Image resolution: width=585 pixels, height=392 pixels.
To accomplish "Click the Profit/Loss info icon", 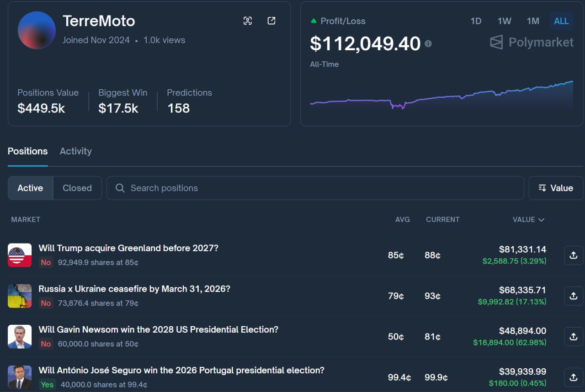I will point(428,44).
